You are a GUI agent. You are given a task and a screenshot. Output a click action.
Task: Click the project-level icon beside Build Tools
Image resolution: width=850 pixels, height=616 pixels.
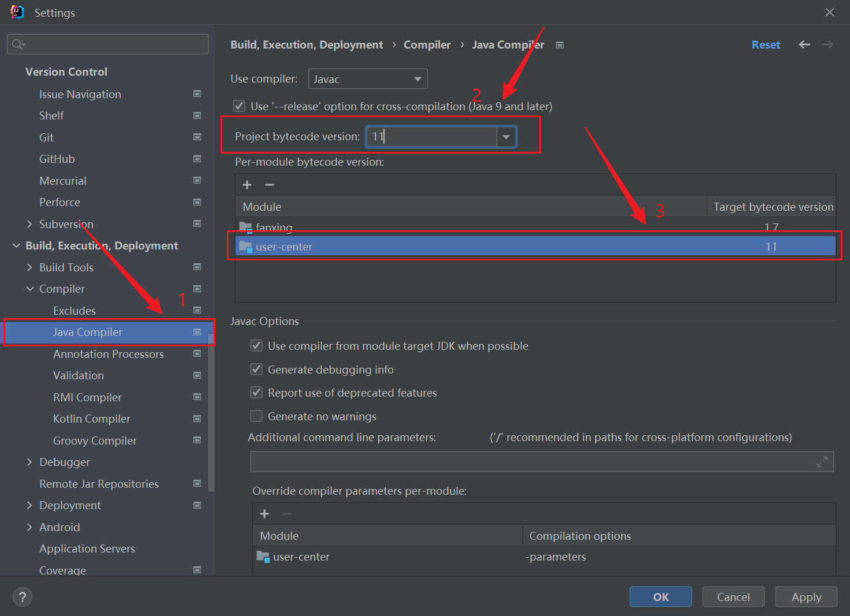197,267
